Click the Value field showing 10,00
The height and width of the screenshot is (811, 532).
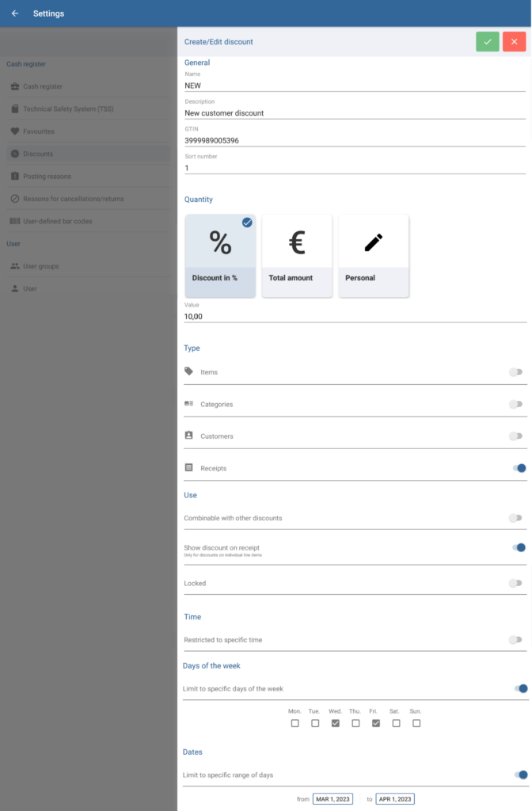(x=354, y=316)
